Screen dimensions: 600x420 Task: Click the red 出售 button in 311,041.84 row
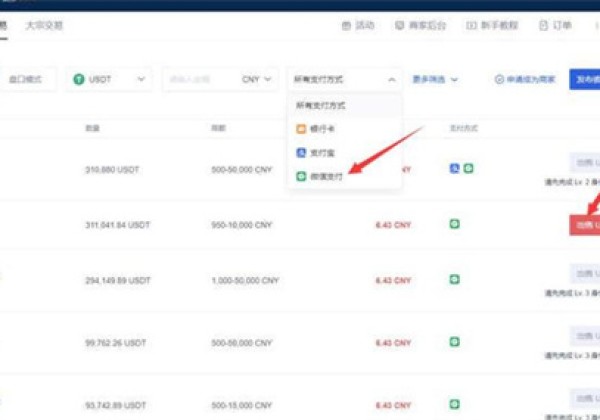[x=585, y=225]
